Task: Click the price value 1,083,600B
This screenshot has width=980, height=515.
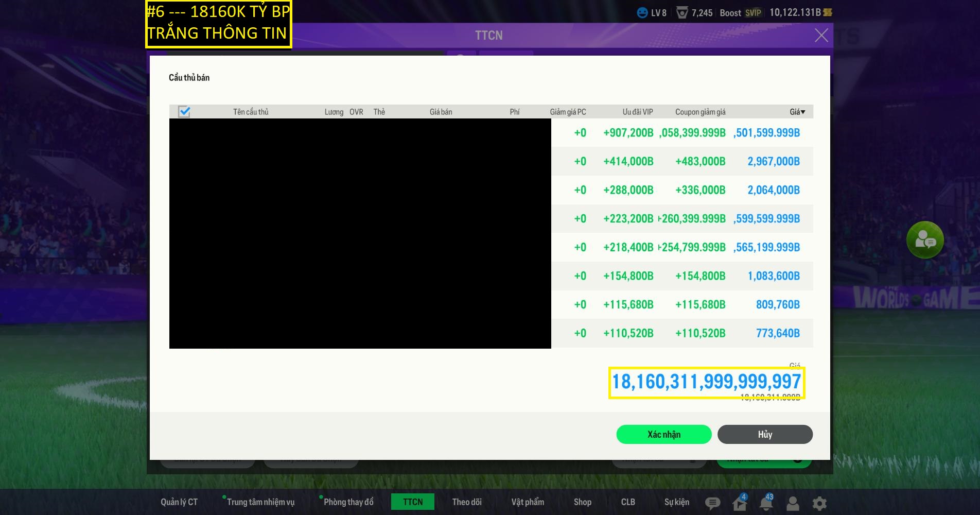Action: coord(774,276)
